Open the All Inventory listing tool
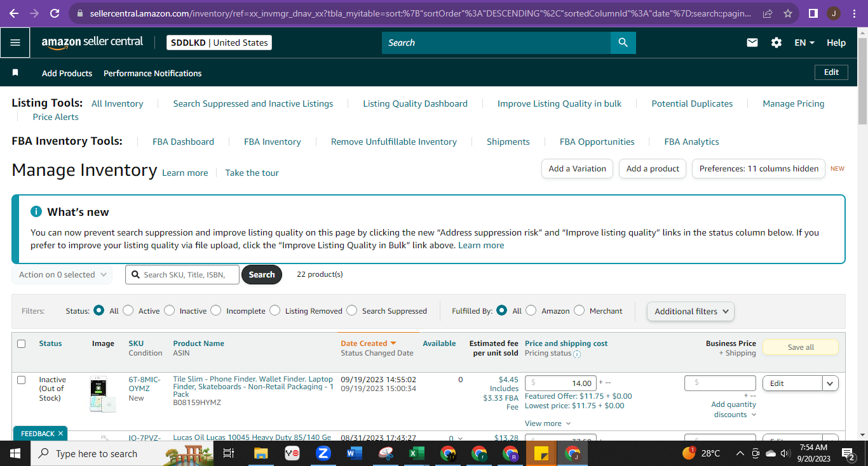The image size is (868, 466). click(x=118, y=103)
